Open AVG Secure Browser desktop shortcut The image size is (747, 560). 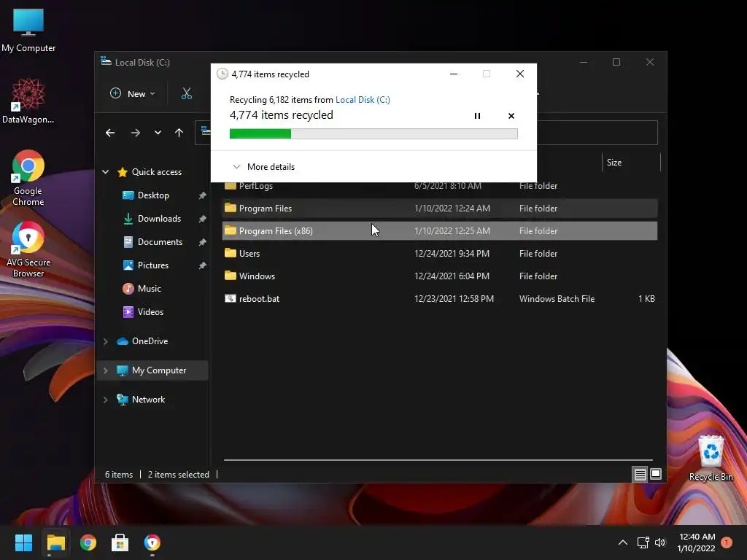28,249
